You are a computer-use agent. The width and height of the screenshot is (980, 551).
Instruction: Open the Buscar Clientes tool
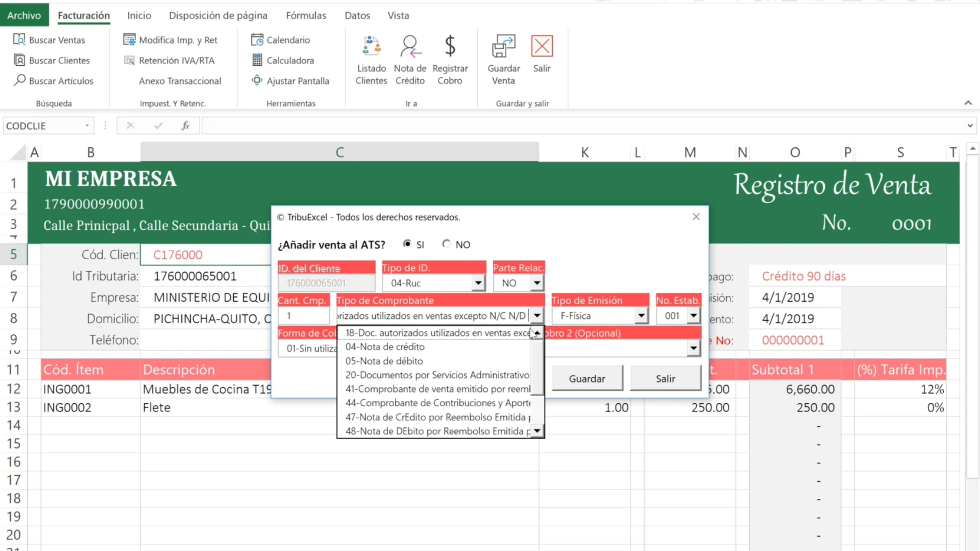click(52, 60)
